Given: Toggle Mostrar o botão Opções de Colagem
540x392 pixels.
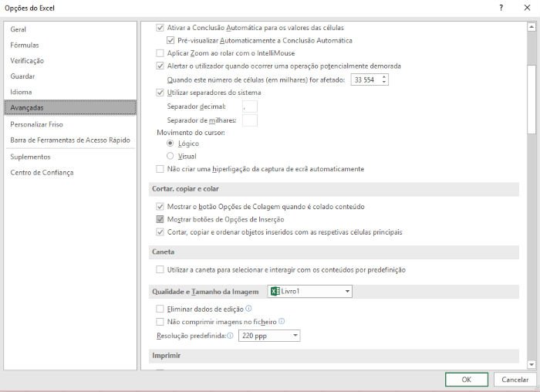Looking at the screenshot, I should (160, 206).
